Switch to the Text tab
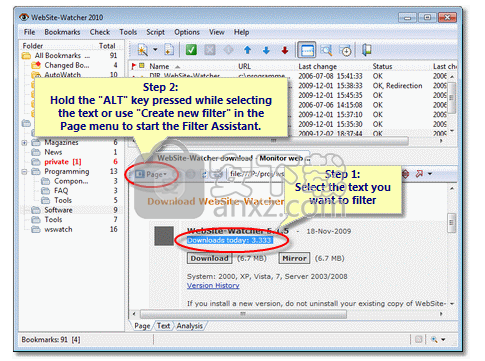Screen dimensions: 485x361 pyautogui.click(x=163, y=326)
